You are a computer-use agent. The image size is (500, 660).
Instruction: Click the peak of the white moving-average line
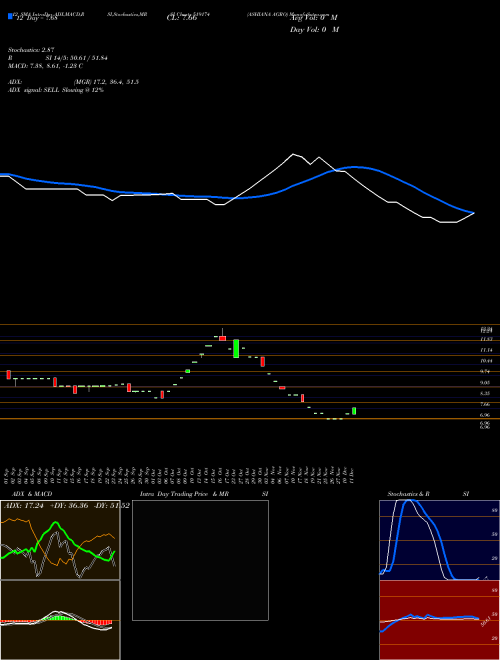(293, 154)
